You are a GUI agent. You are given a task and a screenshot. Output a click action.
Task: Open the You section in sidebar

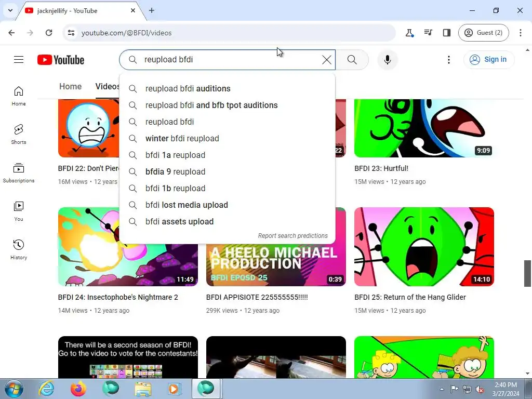tap(19, 211)
